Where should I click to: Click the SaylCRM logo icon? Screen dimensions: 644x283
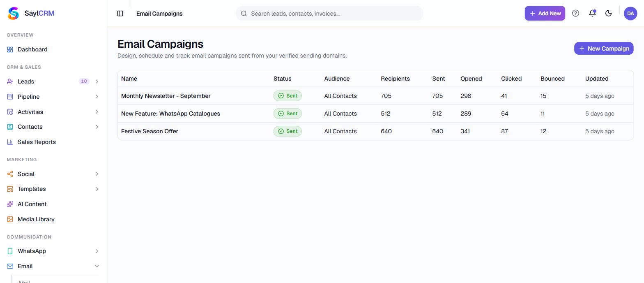(13, 13)
